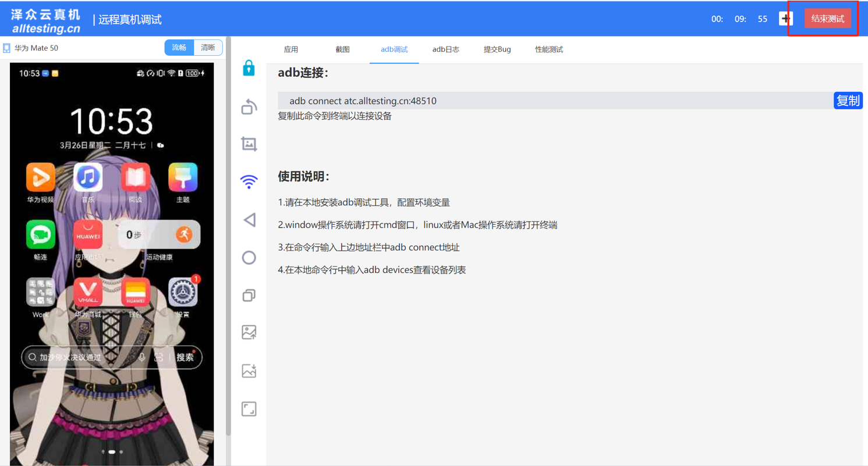Open the adb日志 tab
This screenshot has width=868, height=466.
point(446,49)
